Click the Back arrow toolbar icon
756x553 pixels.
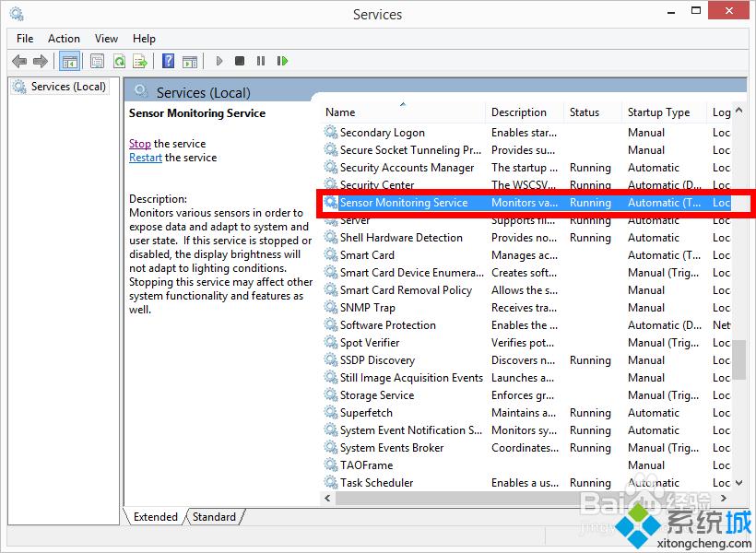[x=19, y=61]
